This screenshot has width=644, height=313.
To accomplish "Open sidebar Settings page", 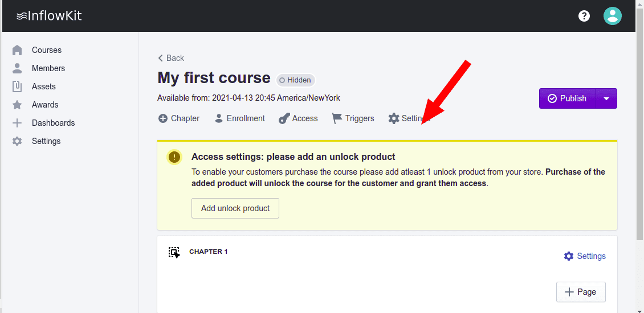I will pyautogui.click(x=46, y=141).
